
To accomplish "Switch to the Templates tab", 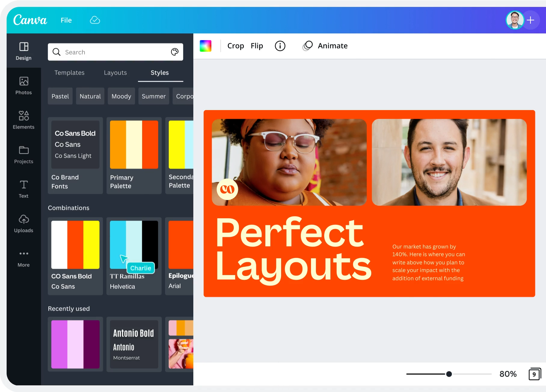I will click(x=69, y=72).
